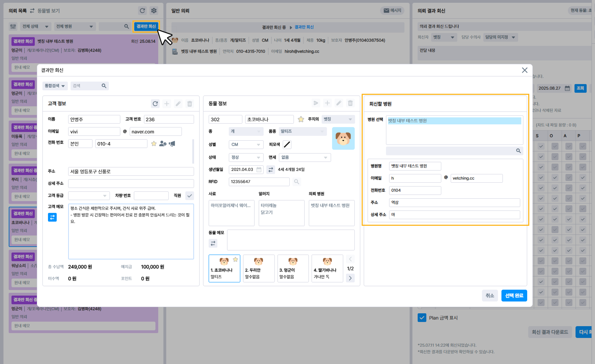Viewport: 595px width, 364px height.
Task: Click the 결과만 회신 button in 의뢰 목록
Action: click(x=146, y=26)
